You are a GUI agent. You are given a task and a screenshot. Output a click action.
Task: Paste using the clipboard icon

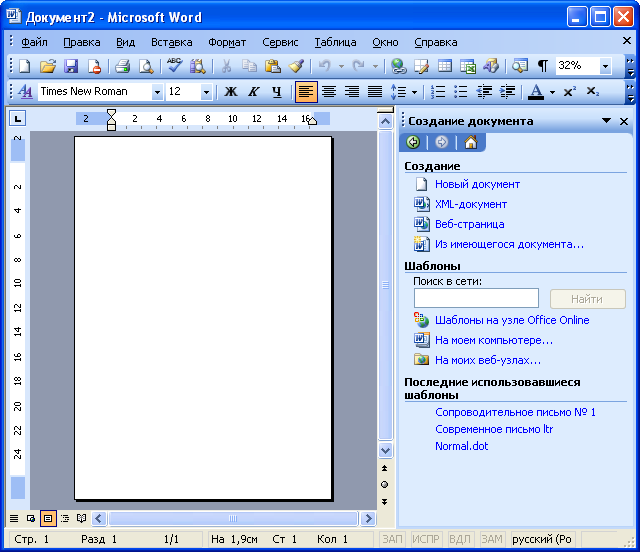click(272, 66)
